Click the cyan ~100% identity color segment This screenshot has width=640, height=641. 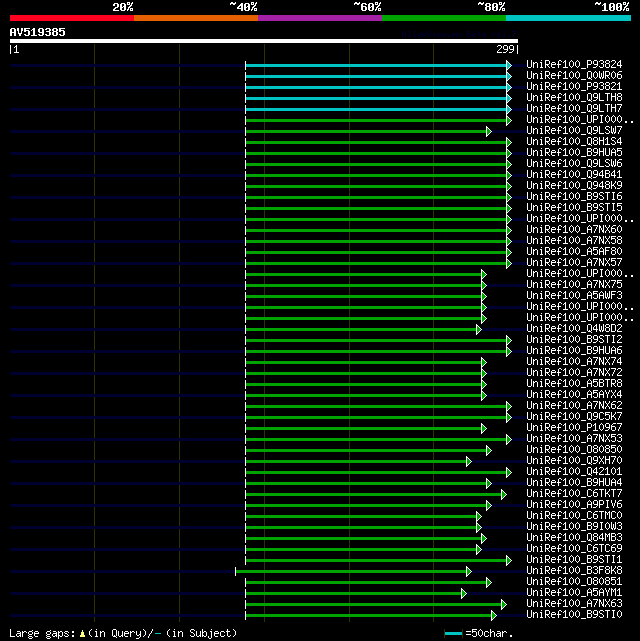[x=568, y=18]
